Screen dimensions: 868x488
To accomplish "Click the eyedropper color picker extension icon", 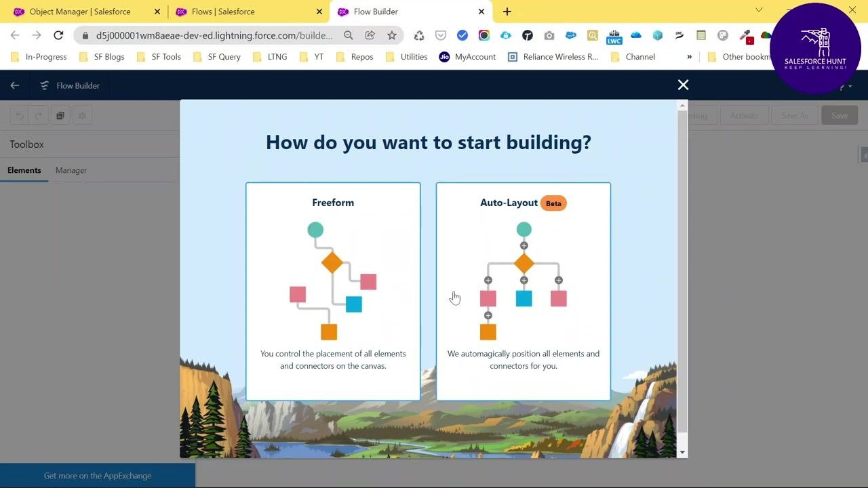I will (745, 35).
